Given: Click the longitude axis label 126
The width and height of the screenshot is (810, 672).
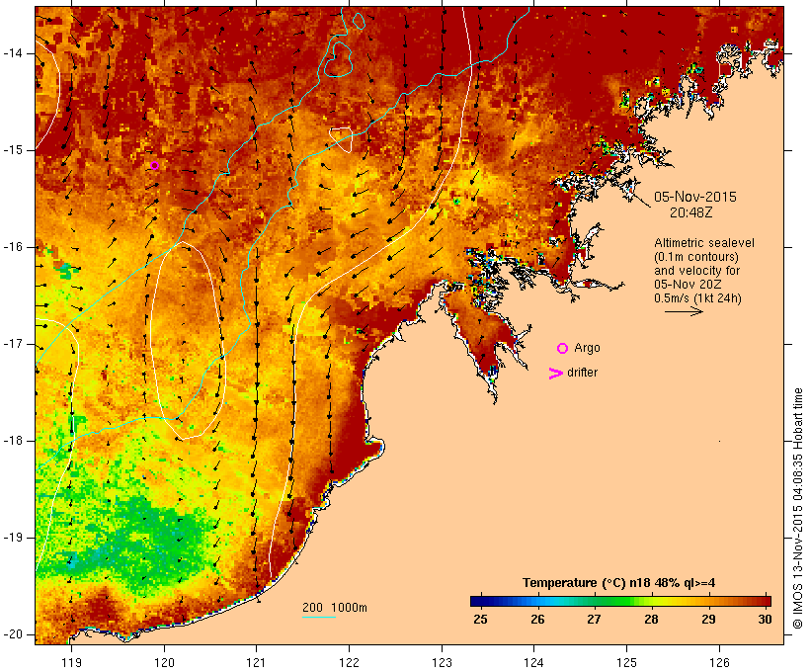Looking at the screenshot, I should point(719,662).
